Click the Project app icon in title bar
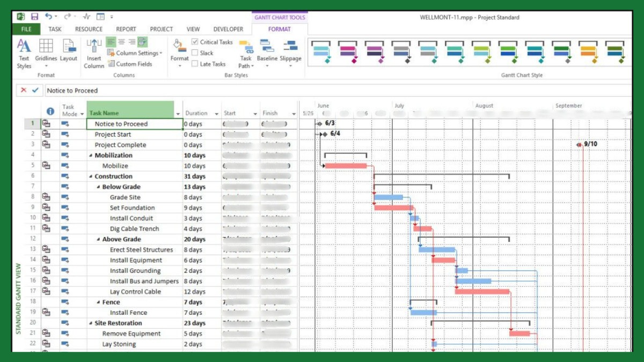Viewport: 644px width, 362px height. 21,17
